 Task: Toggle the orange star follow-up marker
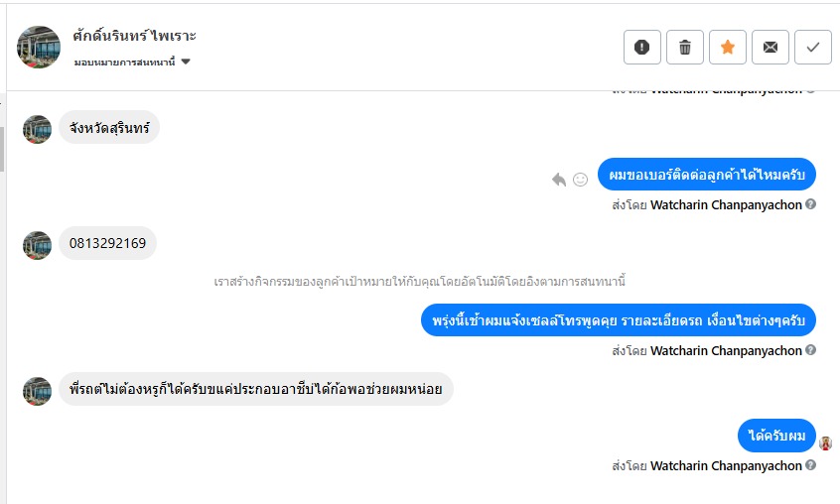pos(728,47)
